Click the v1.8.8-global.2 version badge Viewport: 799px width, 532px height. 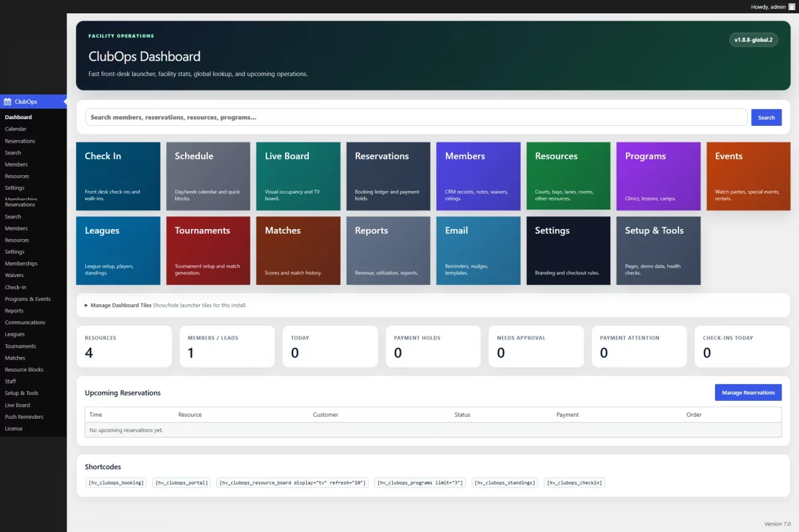[x=754, y=40]
